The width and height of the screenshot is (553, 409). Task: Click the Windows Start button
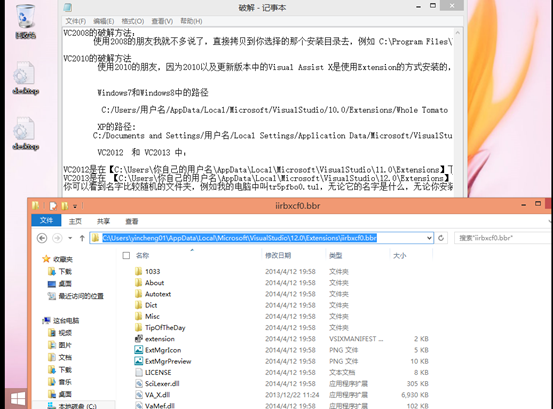click(x=17, y=399)
